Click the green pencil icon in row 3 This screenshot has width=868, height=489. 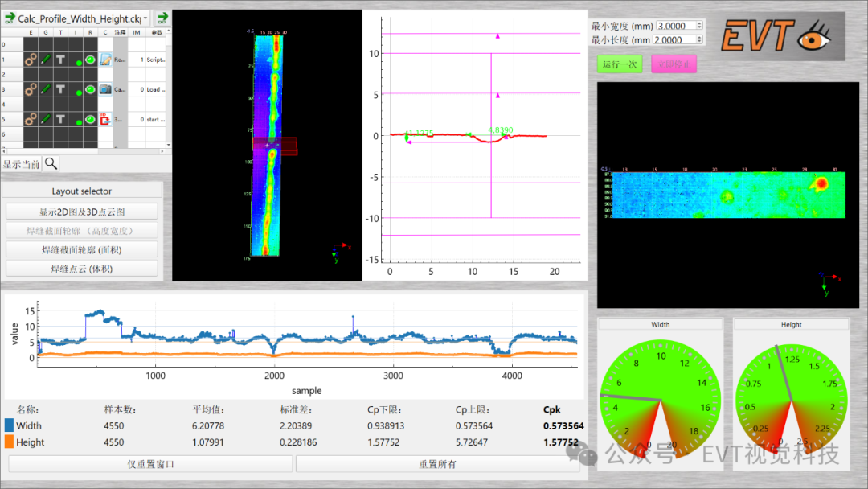[45, 89]
